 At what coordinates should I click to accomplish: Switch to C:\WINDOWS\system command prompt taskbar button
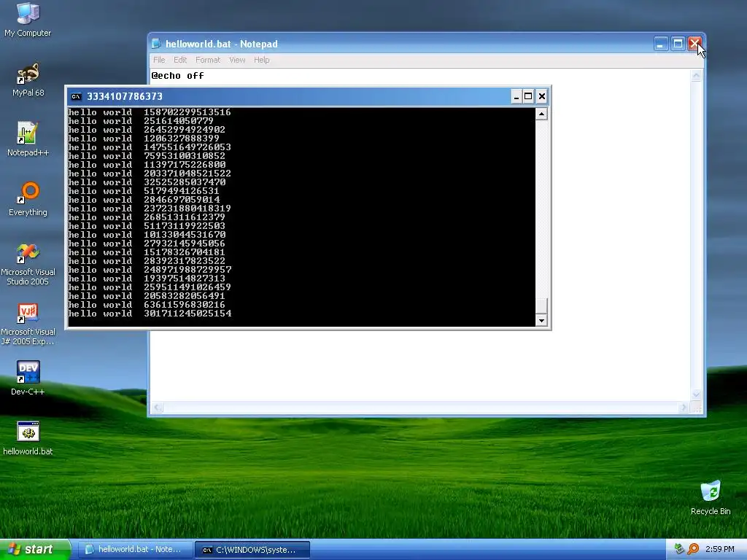(252, 550)
